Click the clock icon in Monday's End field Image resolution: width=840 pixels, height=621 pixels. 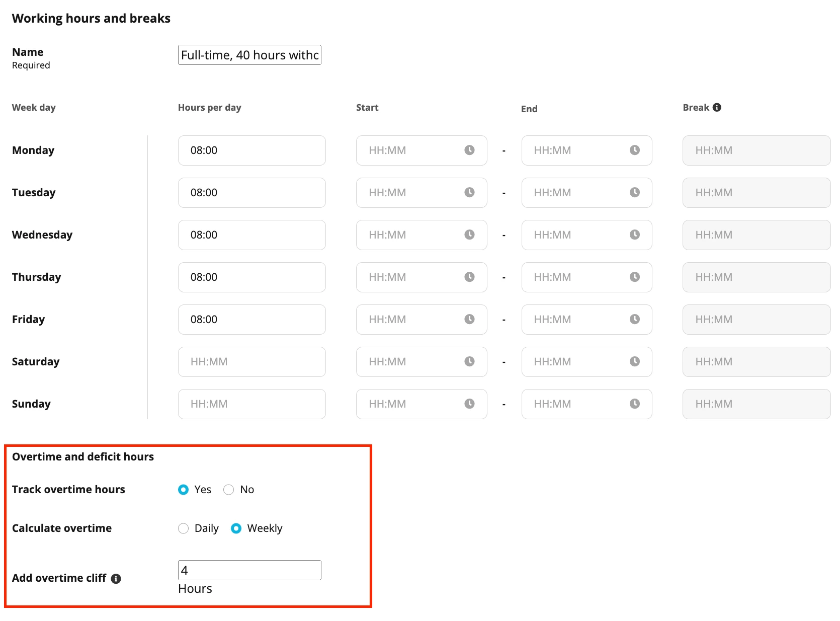(635, 150)
